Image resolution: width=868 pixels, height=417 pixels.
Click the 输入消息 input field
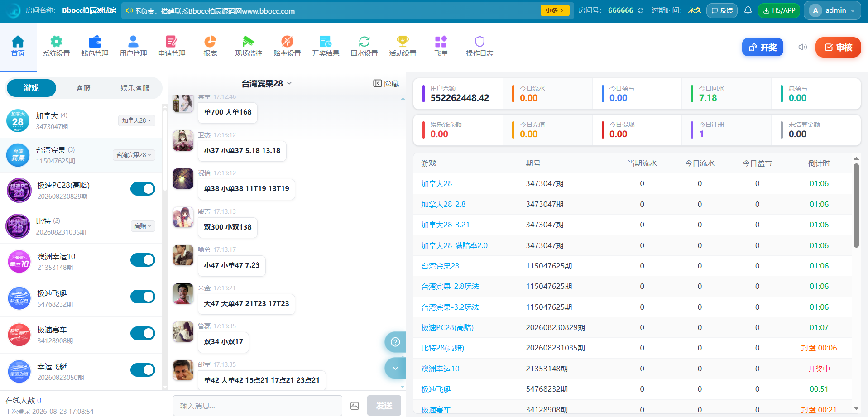(257, 406)
